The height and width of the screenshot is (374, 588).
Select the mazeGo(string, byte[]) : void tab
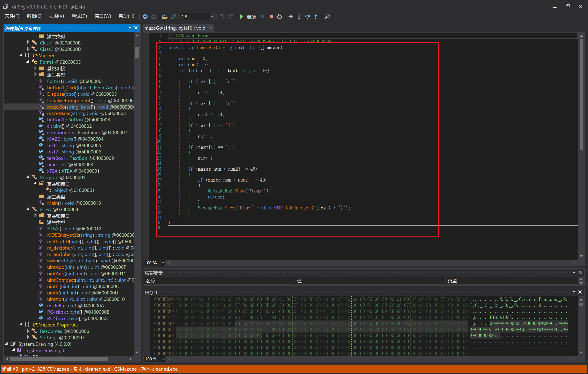point(175,28)
